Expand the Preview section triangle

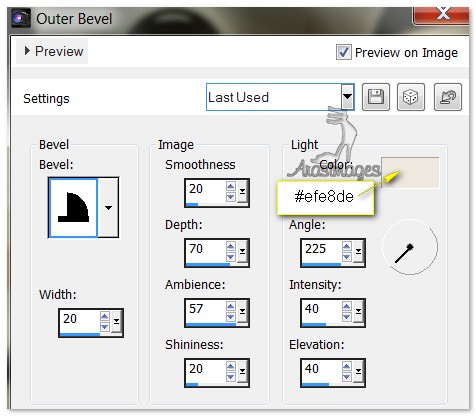pos(27,51)
